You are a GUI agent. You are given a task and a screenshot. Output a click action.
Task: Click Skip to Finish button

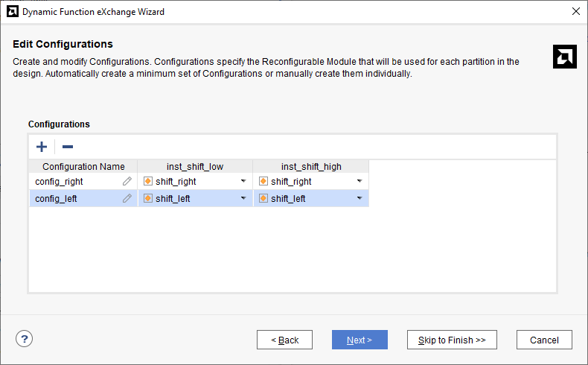(x=452, y=340)
